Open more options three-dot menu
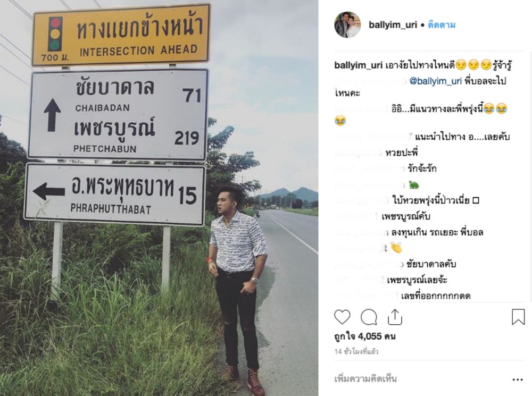Viewport: 532px width, 396px height. (518, 380)
